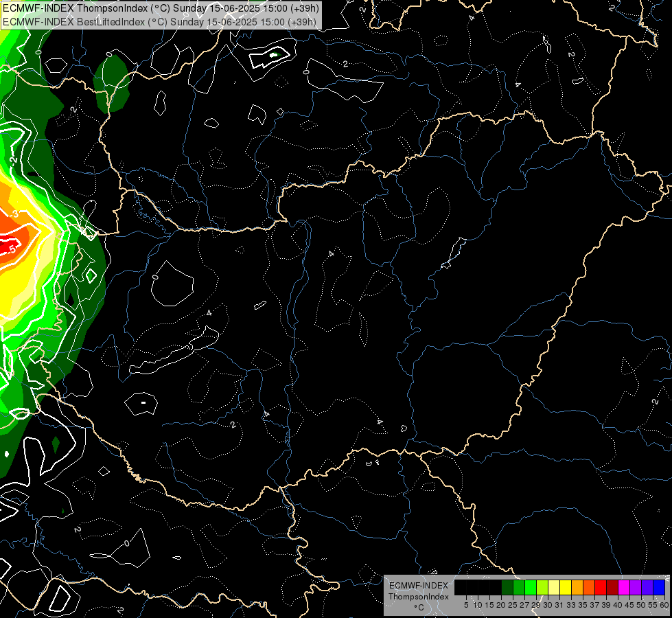Image resolution: width=672 pixels, height=618 pixels.
Task: Select the medium green 25–27 legend swatch
Action: (x=519, y=587)
